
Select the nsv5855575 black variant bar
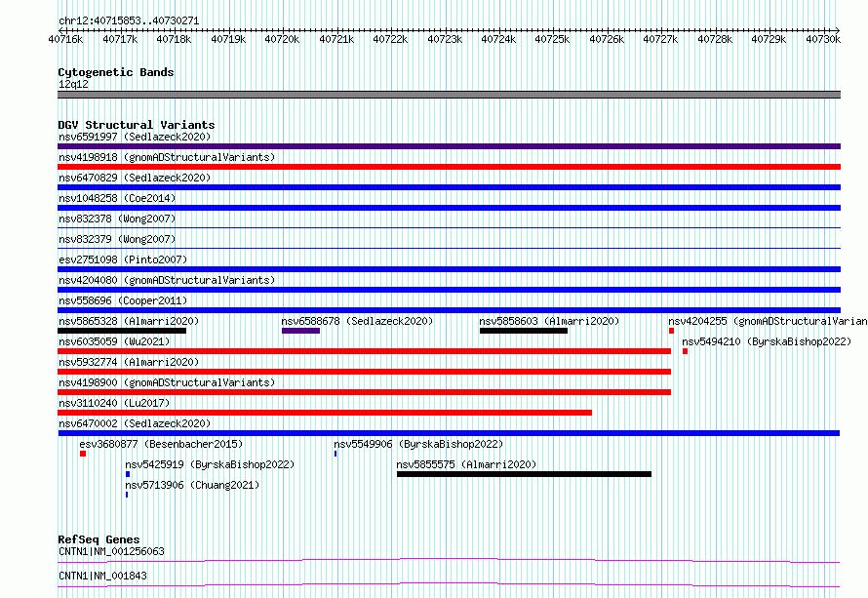click(525, 474)
